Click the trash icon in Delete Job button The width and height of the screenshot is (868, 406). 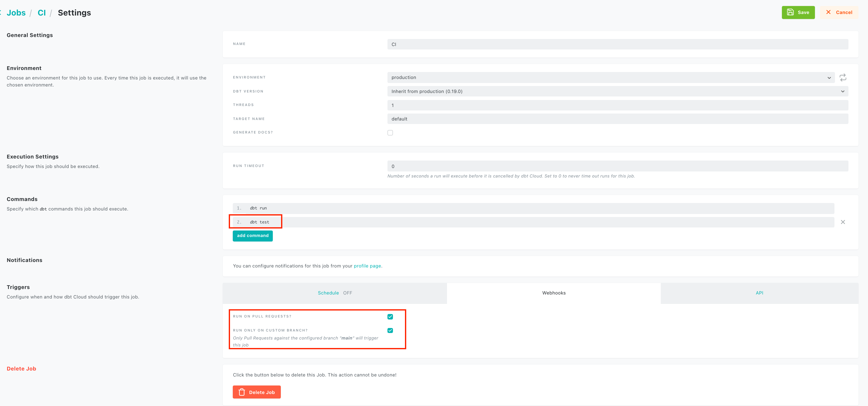point(242,392)
